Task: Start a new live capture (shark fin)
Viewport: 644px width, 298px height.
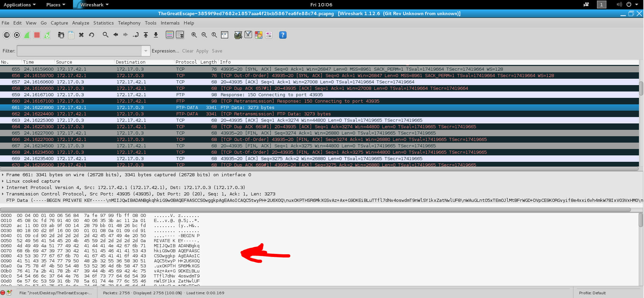Action: pyautogui.click(x=27, y=35)
